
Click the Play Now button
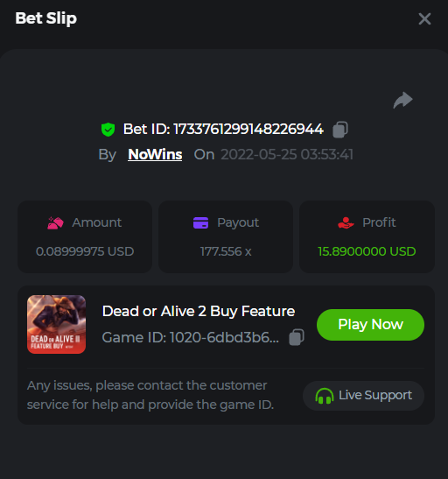tap(370, 325)
